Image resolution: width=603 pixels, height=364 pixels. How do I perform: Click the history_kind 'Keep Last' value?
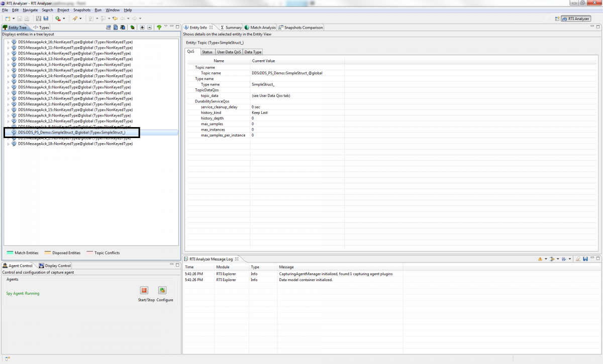(x=260, y=112)
